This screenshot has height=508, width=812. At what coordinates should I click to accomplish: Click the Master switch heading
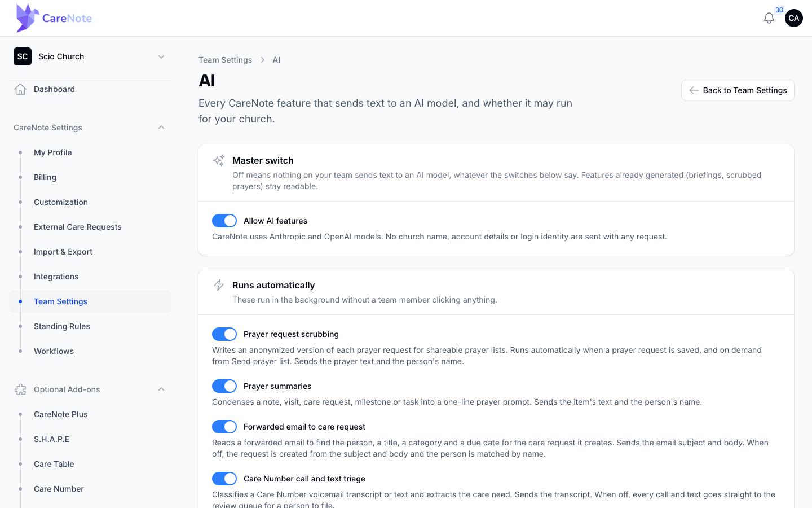click(x=263, y=160)
